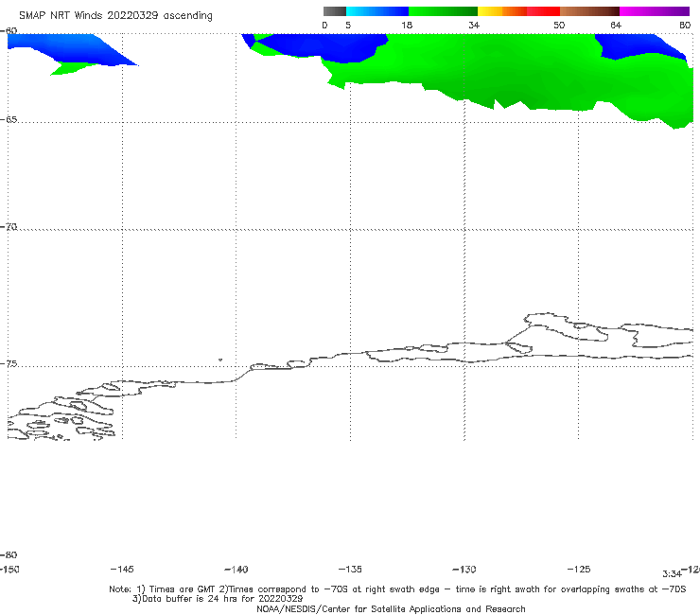The height and width of the screenshot is (615, 700).
Task: Click the swath time stamp '3:34'
Action: (672, 574)
